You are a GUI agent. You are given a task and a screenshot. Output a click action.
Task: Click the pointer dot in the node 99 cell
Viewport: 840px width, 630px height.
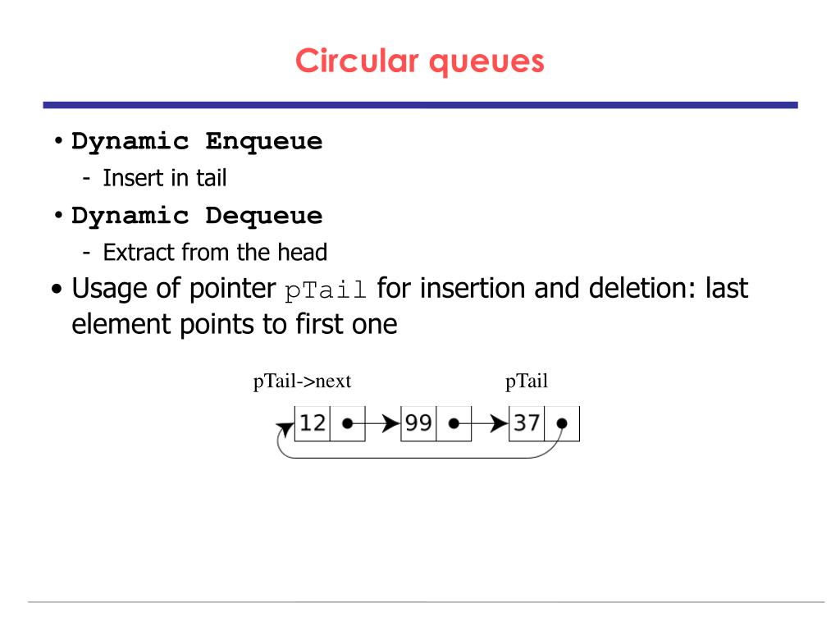[x=454, y=424]
